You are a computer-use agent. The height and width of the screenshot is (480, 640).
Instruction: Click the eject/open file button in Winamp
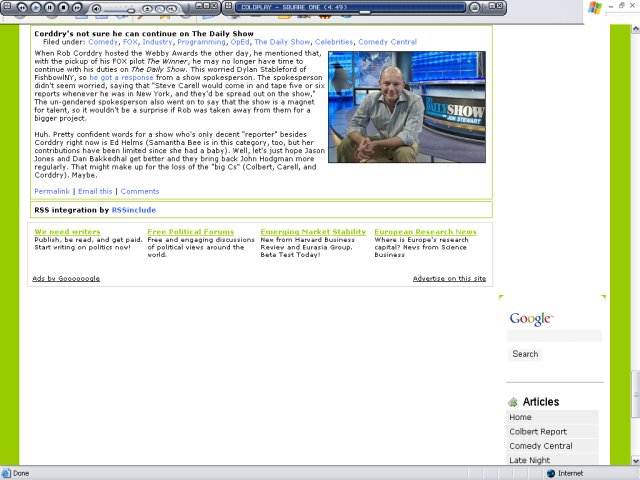pyautogui.click(x=148, y=9)
